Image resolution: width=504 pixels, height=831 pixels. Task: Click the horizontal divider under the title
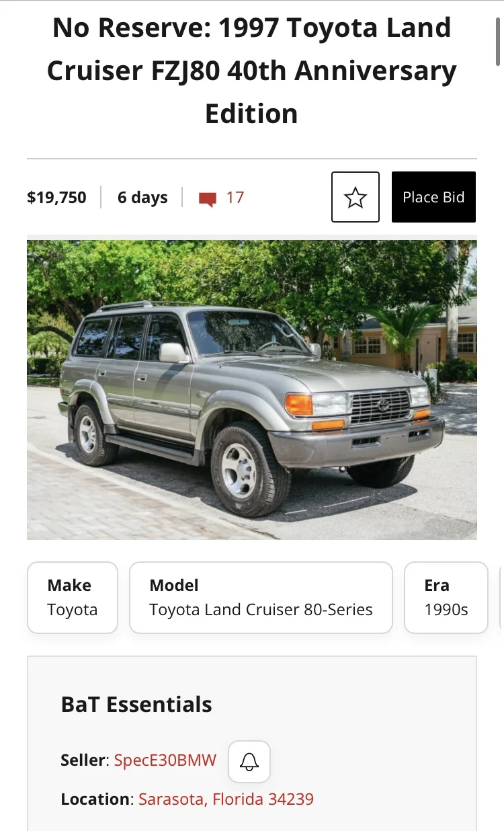click(252, 159)
